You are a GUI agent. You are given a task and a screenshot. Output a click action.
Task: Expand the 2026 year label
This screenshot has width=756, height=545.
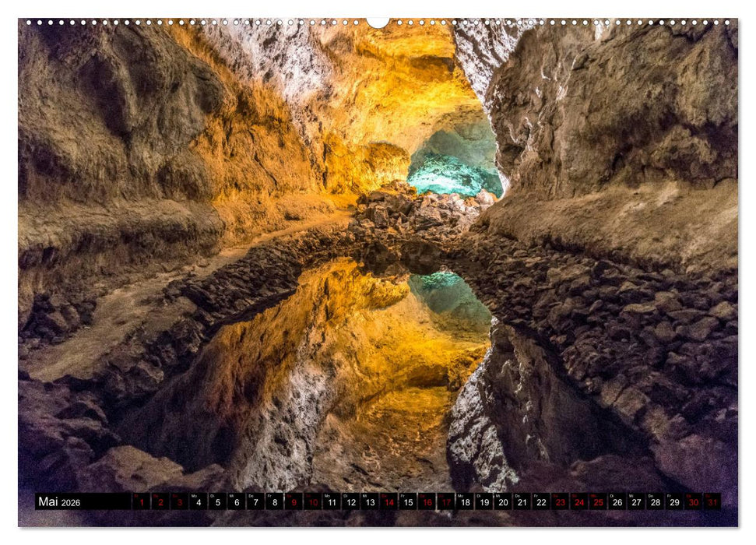(x=72, y=501)
